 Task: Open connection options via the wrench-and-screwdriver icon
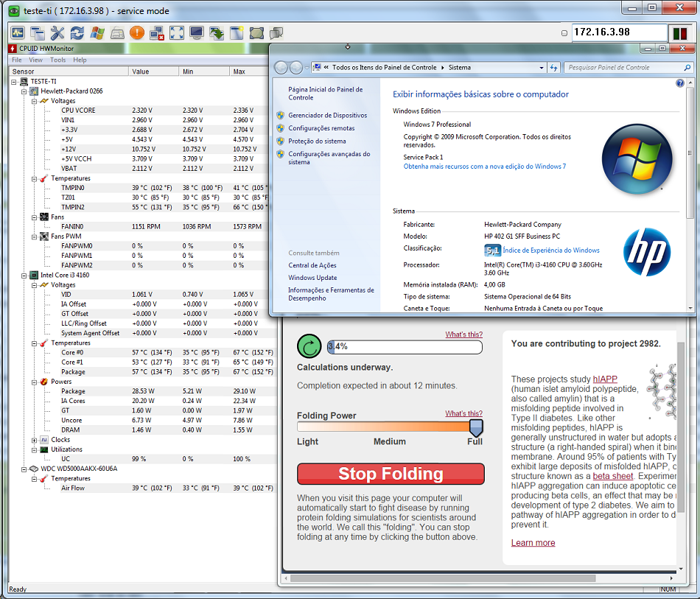(57, 32)
